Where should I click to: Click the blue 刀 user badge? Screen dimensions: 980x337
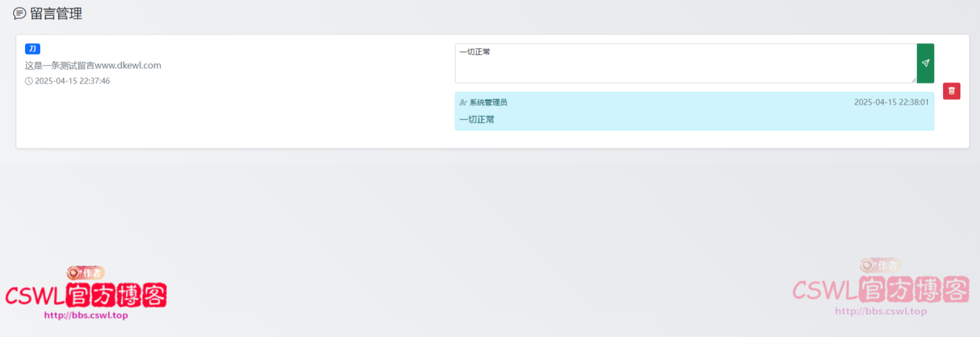tap(33, 49)
